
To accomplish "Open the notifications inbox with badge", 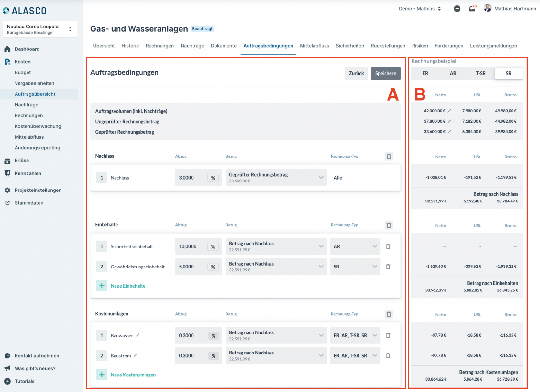I will 472,9.
